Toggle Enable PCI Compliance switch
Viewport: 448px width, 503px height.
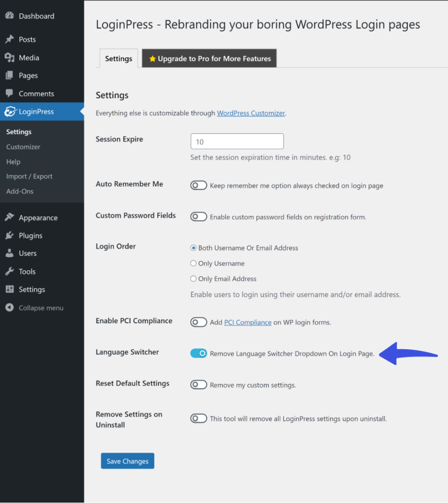(x=199, y=322)
